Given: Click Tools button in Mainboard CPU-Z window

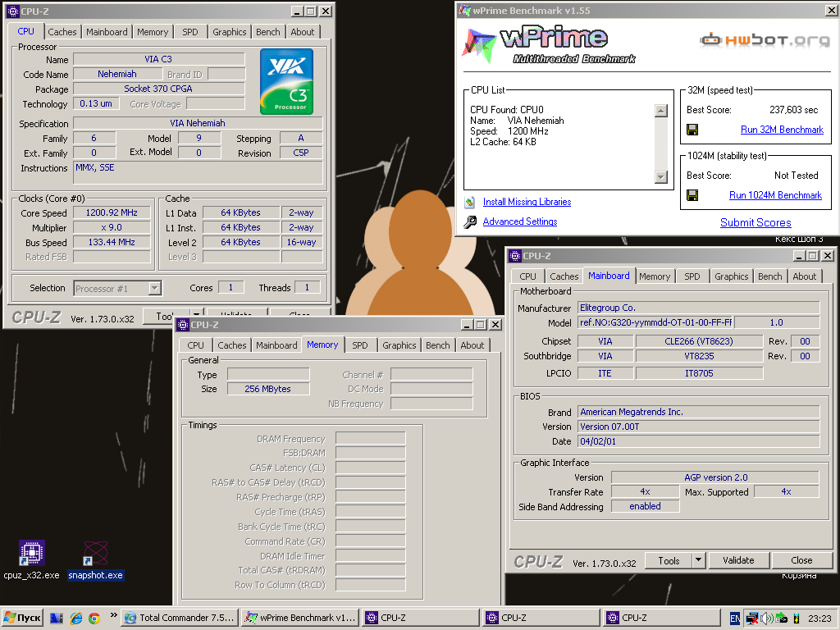Looking at the screenshot, I should pyautogui.click(x=669, y=560).
